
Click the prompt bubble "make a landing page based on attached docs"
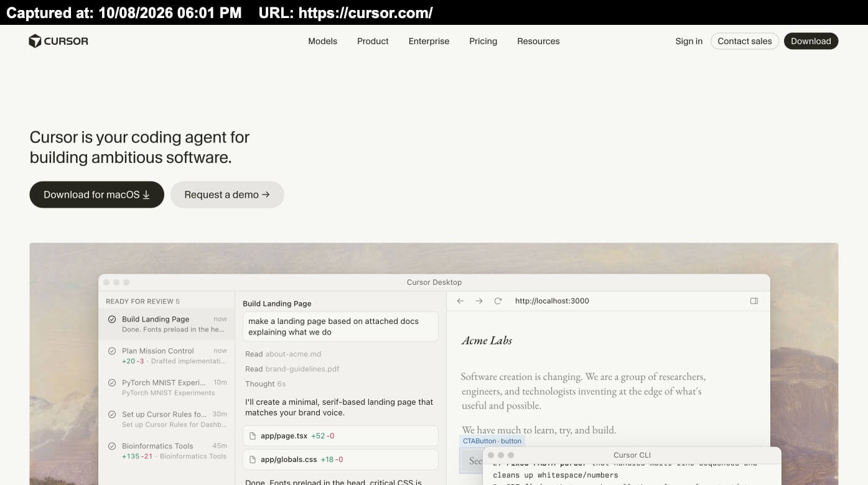[340, 326]
